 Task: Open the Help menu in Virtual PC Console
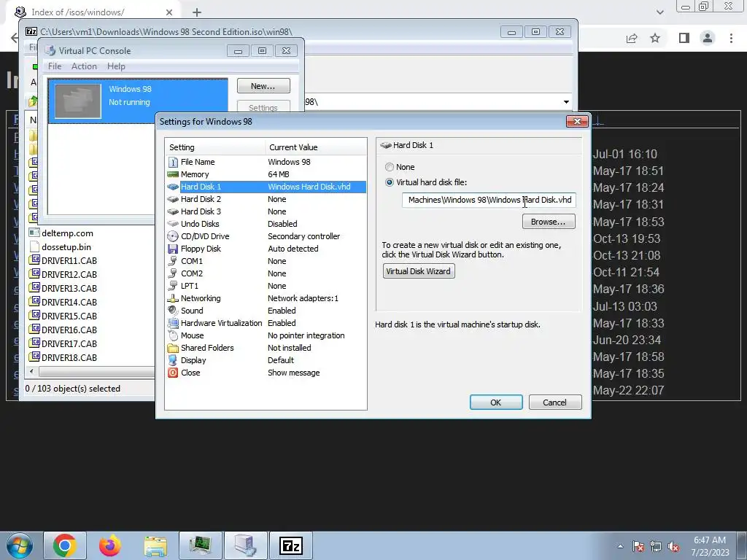point(116,66)
